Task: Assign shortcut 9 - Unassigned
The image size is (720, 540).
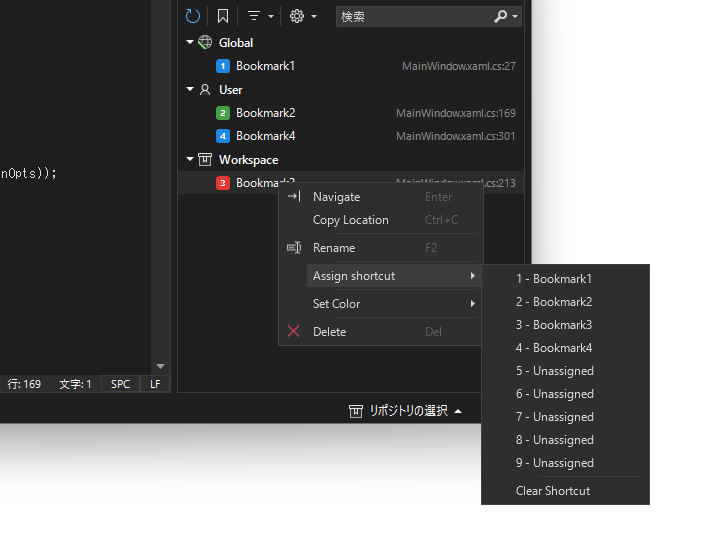Action: [565, 463]
